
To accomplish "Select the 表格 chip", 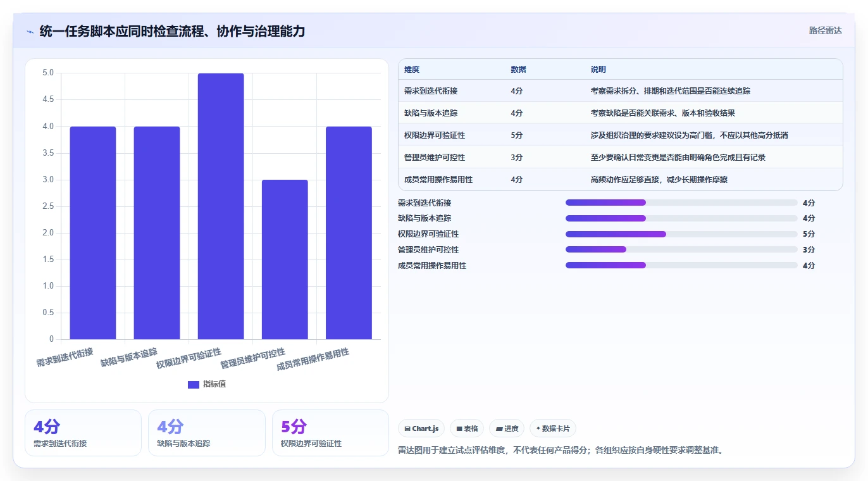I will [x=467, y=428].
